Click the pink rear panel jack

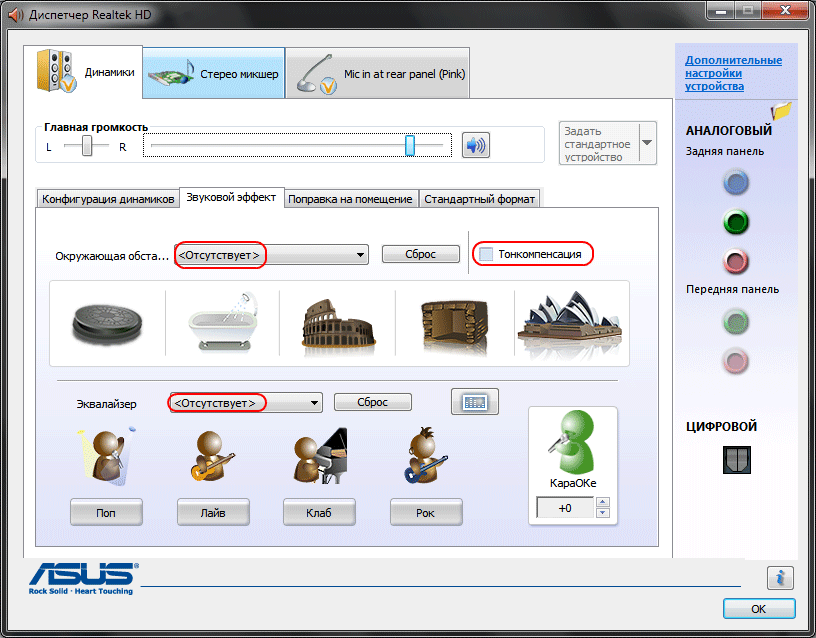point(736,262)
